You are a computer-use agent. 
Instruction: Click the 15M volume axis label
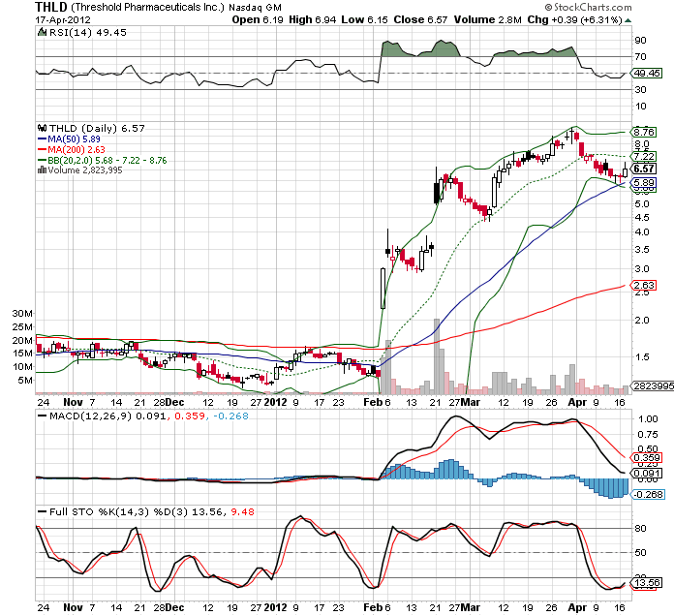point(22,354)
